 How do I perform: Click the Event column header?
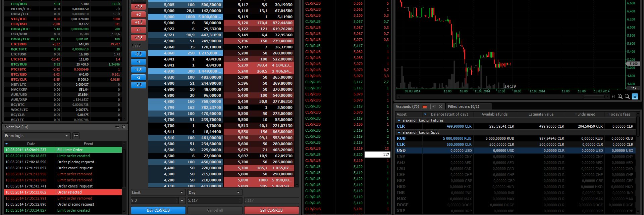point(89,144)
